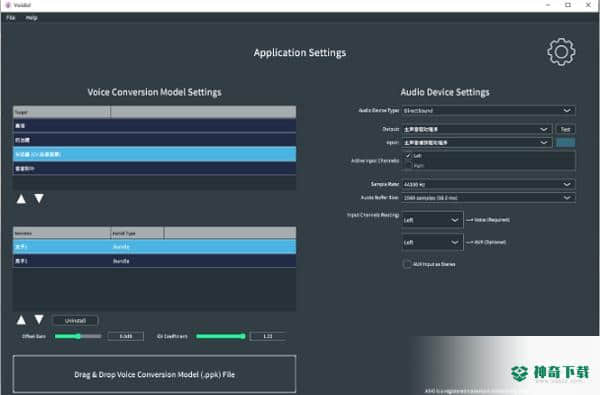Click the Model Type column header
The height and width of the screenshot is (395, 600).
[137, 233]
